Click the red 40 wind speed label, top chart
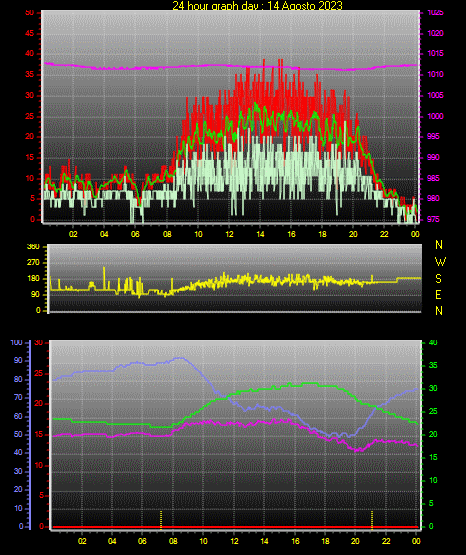 point(30,53)
